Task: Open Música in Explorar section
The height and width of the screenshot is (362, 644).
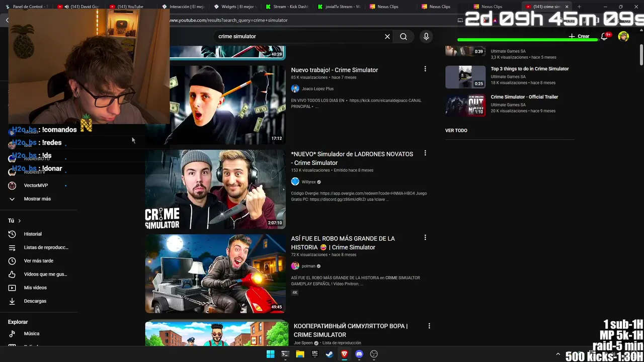Action: point(31,333)
